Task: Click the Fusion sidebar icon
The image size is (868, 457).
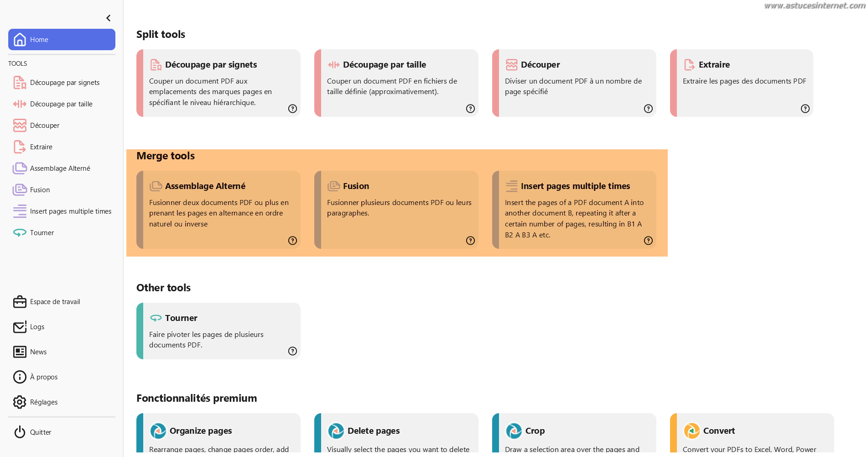Action: point(20,190)
